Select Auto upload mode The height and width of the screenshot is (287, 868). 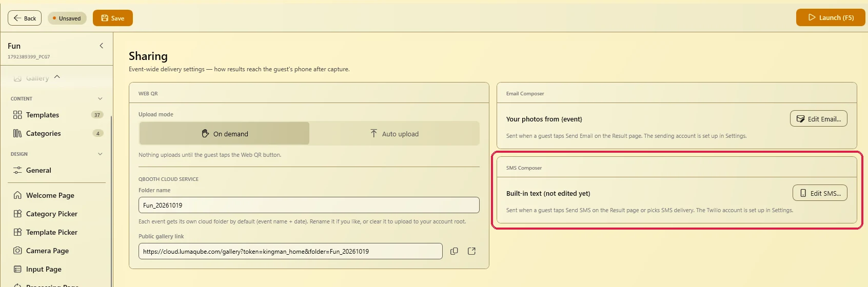point(394,134)
